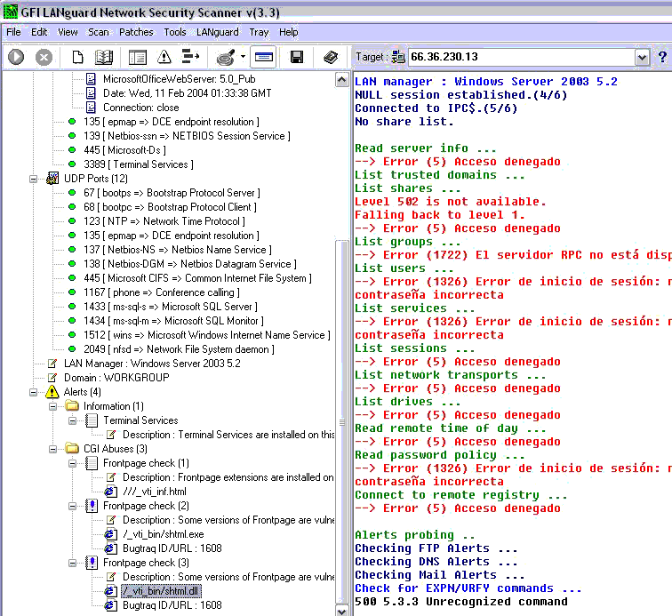Open the Edit menu
This screenshot has height=616, width=672.
tap(39, 32)
